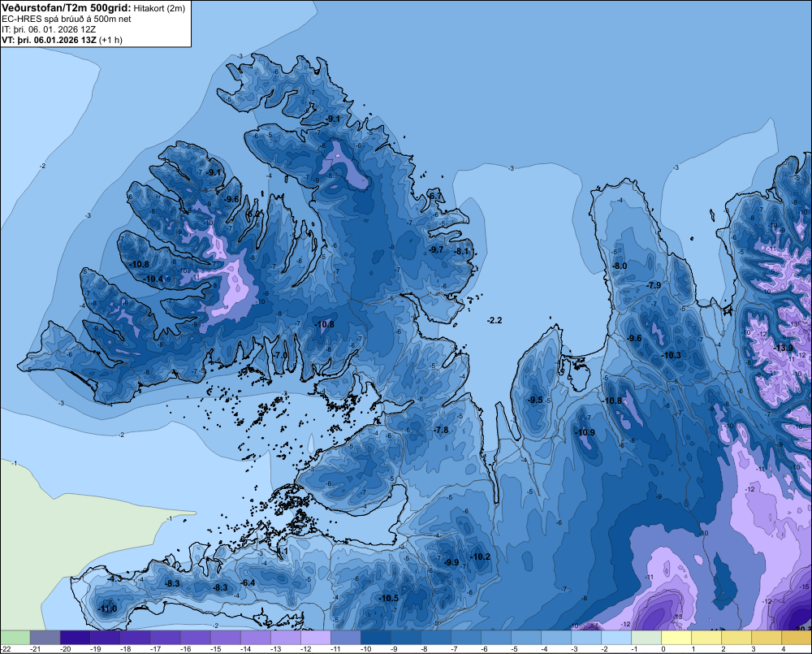Screen dimensions: 812x654
Task: Click the '-8.0' temperature label
Action: (x=620, y=266)
